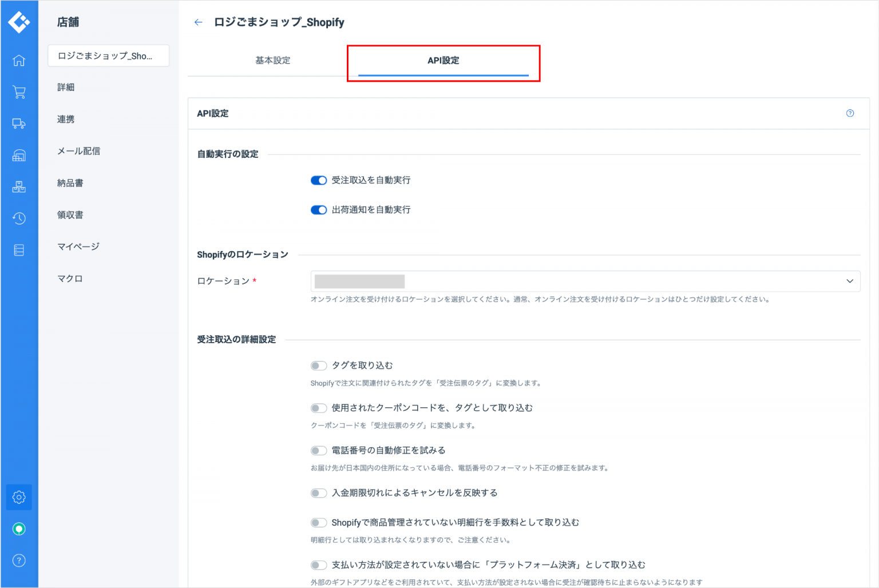Go to 納品書 settings

pyautogui.click(x=70, y=183)
